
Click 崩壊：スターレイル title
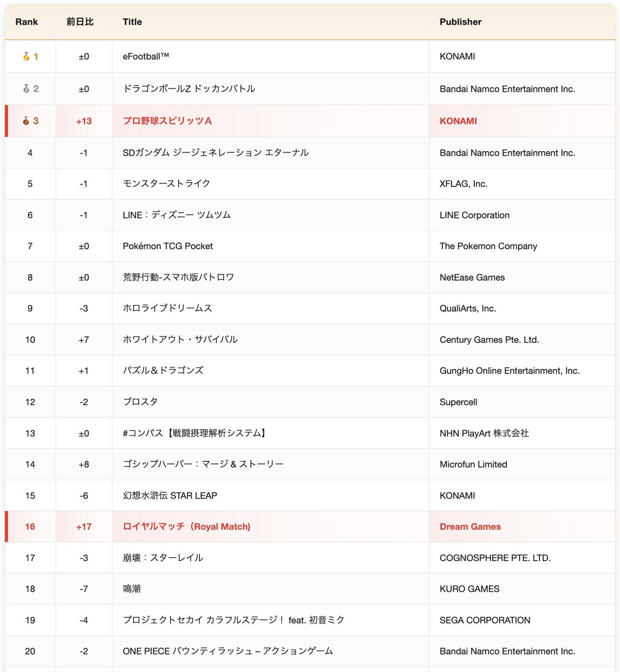point(163,558)
